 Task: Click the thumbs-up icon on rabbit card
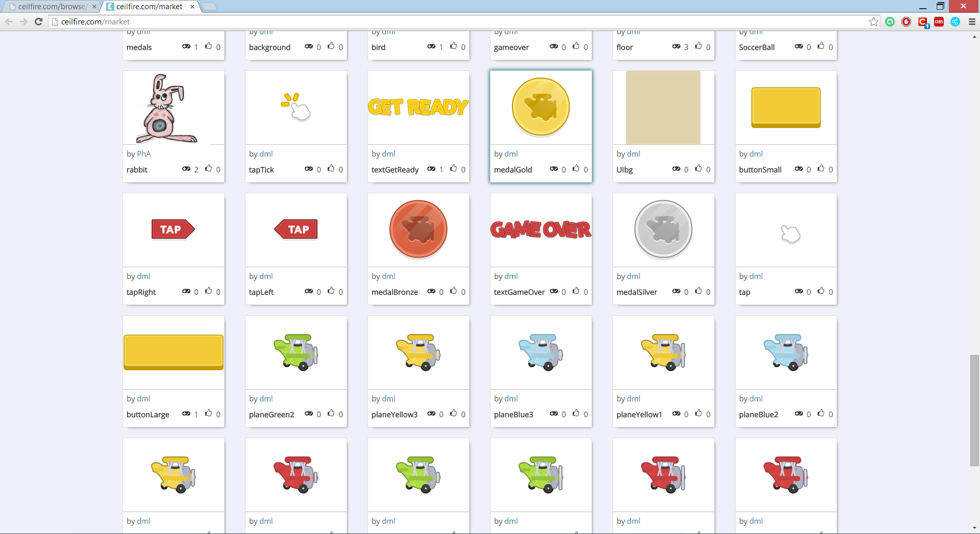click(x=208, y=168)
